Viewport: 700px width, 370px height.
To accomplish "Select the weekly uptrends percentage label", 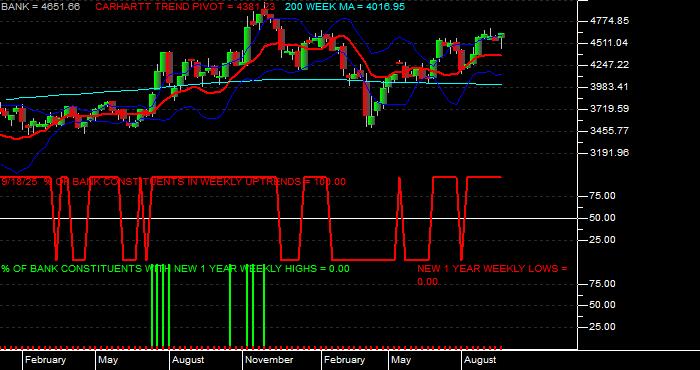I will (x=173, y=182).
